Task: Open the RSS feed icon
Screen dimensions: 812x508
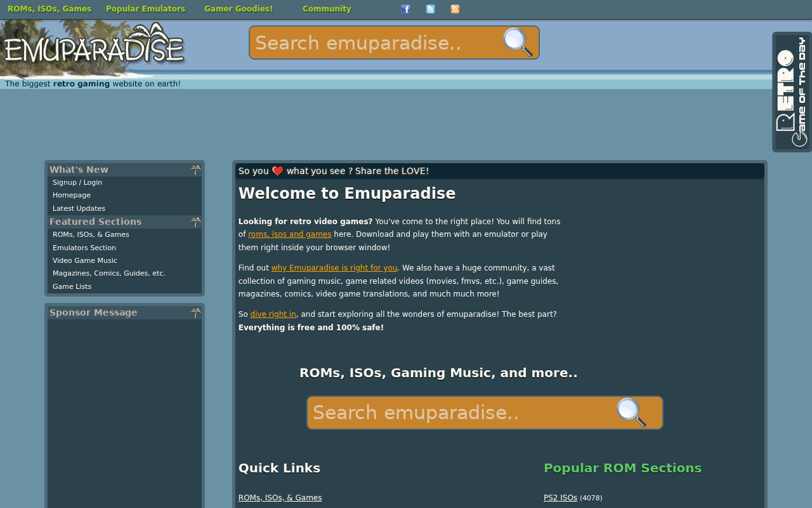Action: (x=455, y=9)
